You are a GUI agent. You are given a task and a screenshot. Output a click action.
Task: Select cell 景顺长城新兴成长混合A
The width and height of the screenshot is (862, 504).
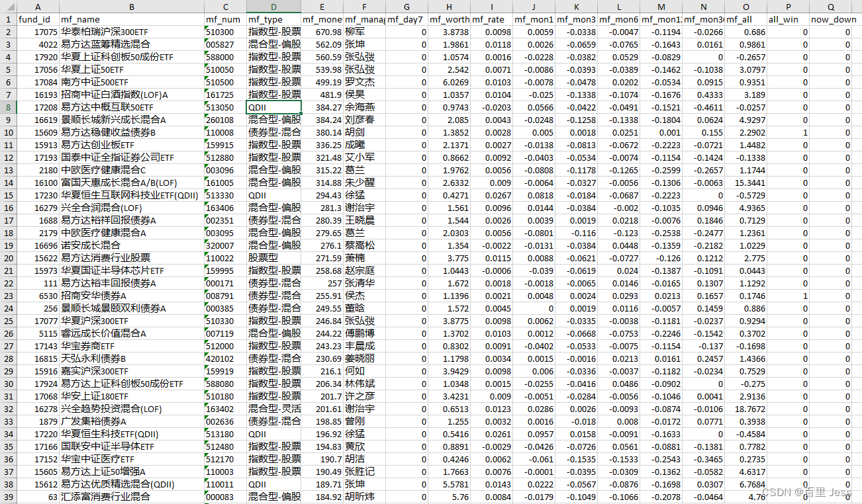point(131,120)
